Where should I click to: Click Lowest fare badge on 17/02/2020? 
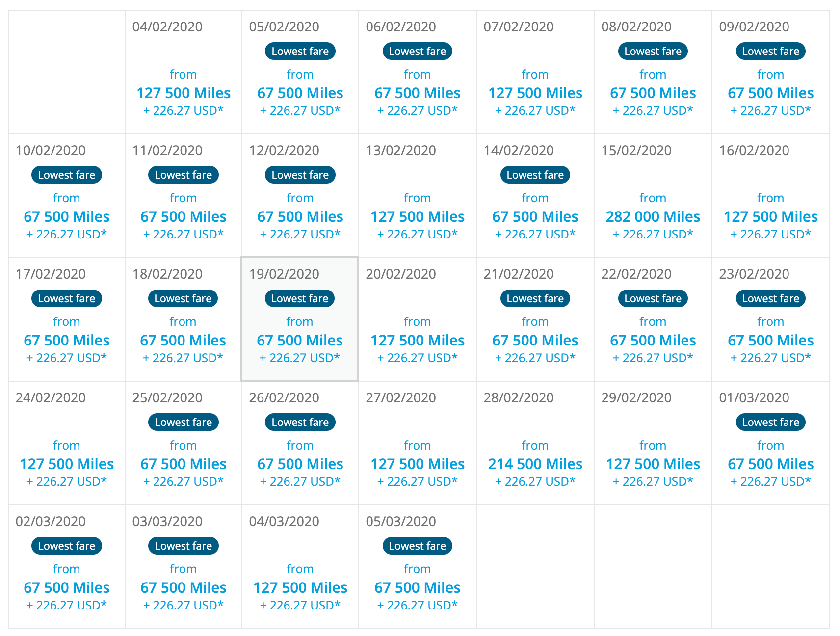[x=67, y=298]
